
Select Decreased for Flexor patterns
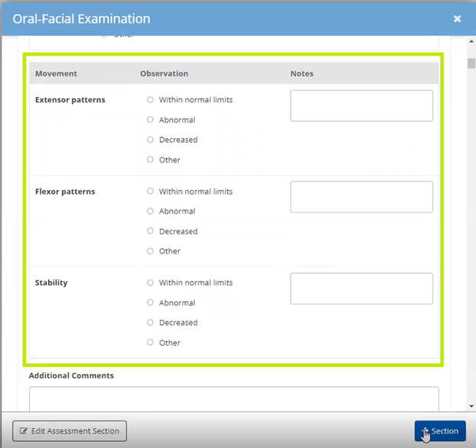(x=150, y=231)
